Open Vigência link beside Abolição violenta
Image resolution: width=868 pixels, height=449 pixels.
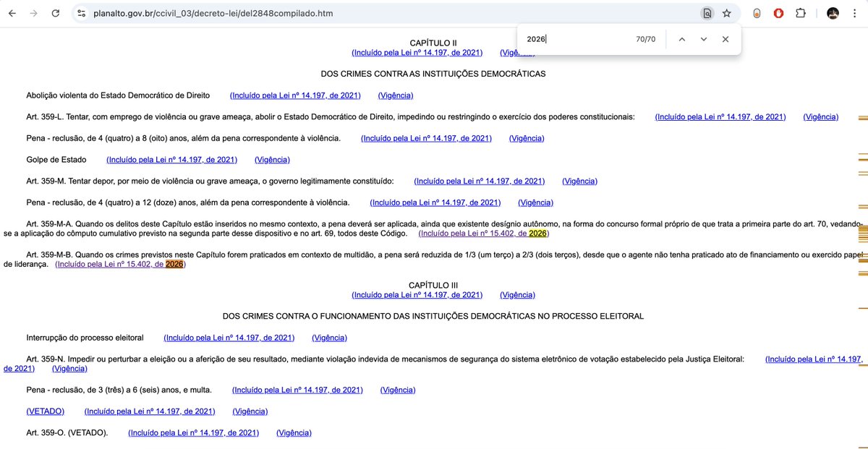click(x=396, y=95)
